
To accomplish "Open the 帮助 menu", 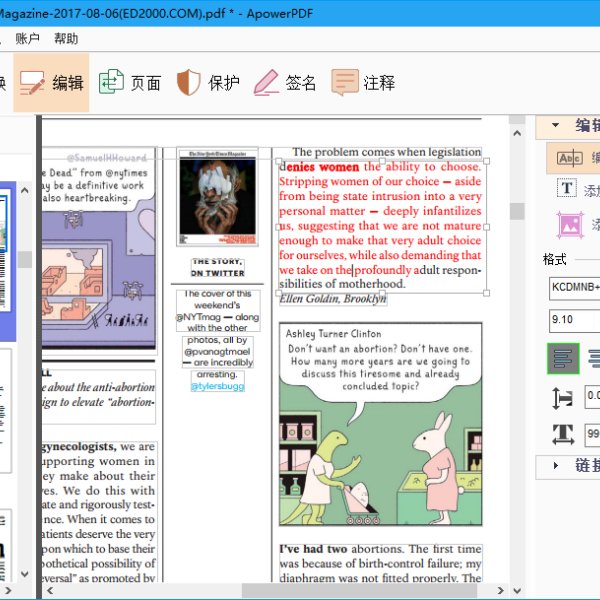I will 66,39.
